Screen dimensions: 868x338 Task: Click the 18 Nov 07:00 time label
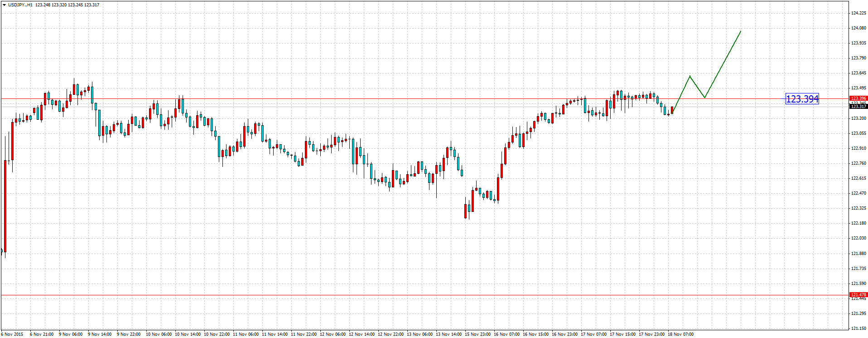tap(680, 334)
